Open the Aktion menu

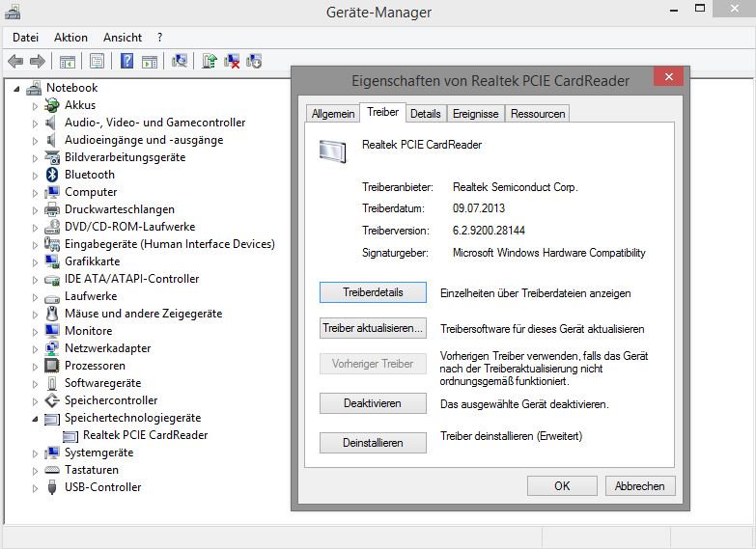click(70, 38)
